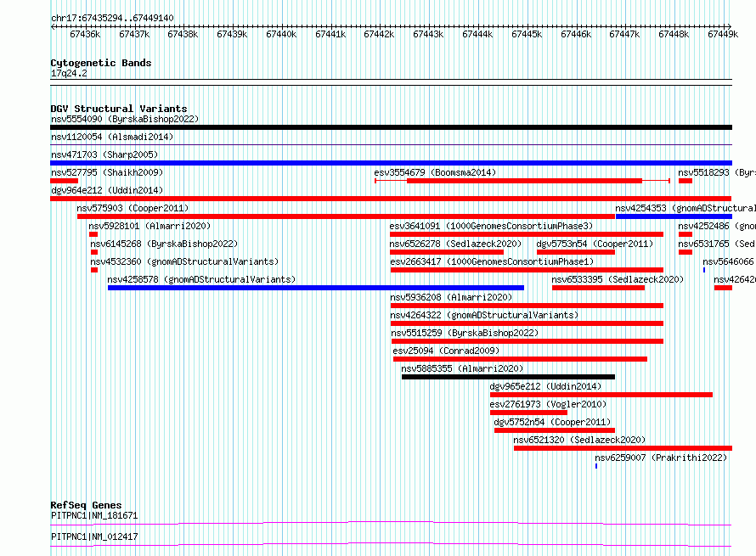
Task: Open esv2761973 (Vogler2010) label
Action: pos(548,404)
